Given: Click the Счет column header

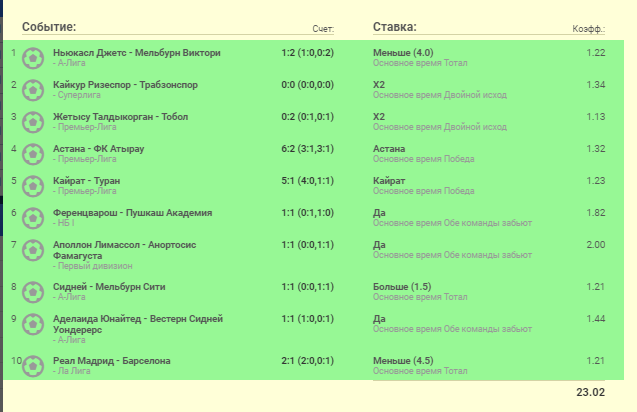Looking at the screenshot, I should coord(323,29).
